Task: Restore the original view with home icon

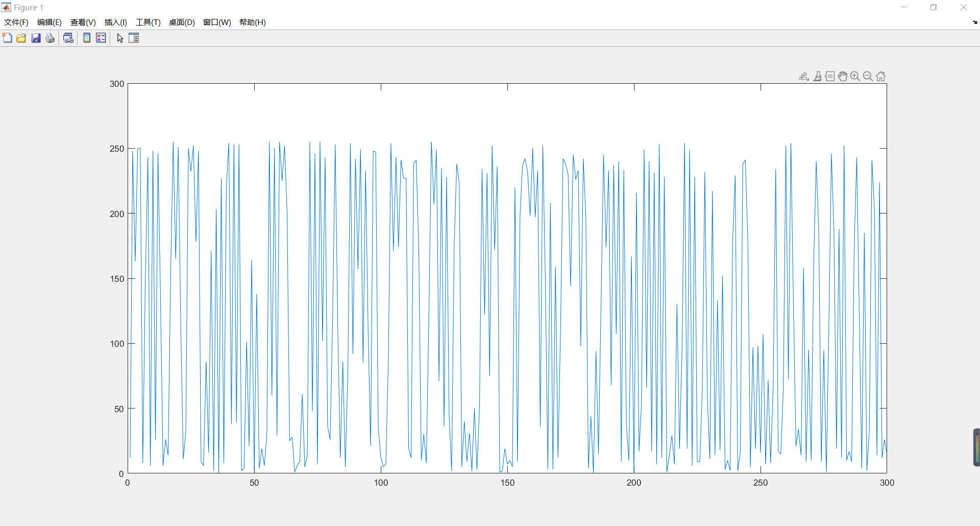Action: (x=880, y=76)
